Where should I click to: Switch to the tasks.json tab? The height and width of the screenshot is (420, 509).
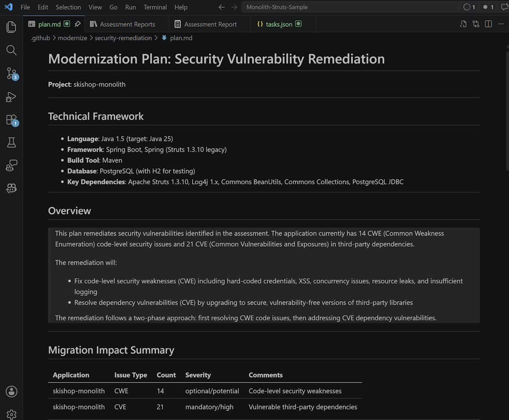coord(283,24)
